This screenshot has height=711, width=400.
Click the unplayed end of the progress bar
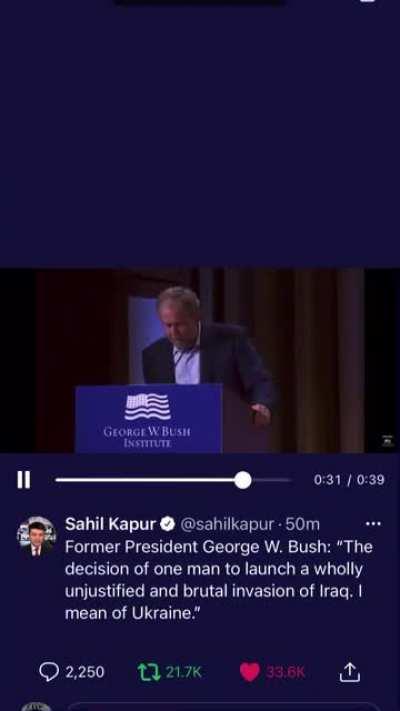coord(271,480)
